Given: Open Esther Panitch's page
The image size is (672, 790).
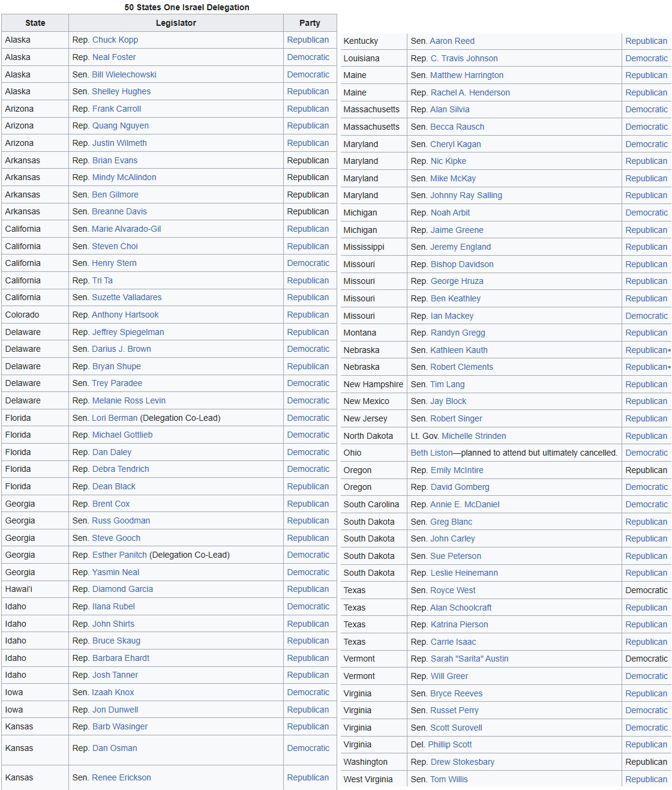Looking at the screenshot, I should pos(119,555).
